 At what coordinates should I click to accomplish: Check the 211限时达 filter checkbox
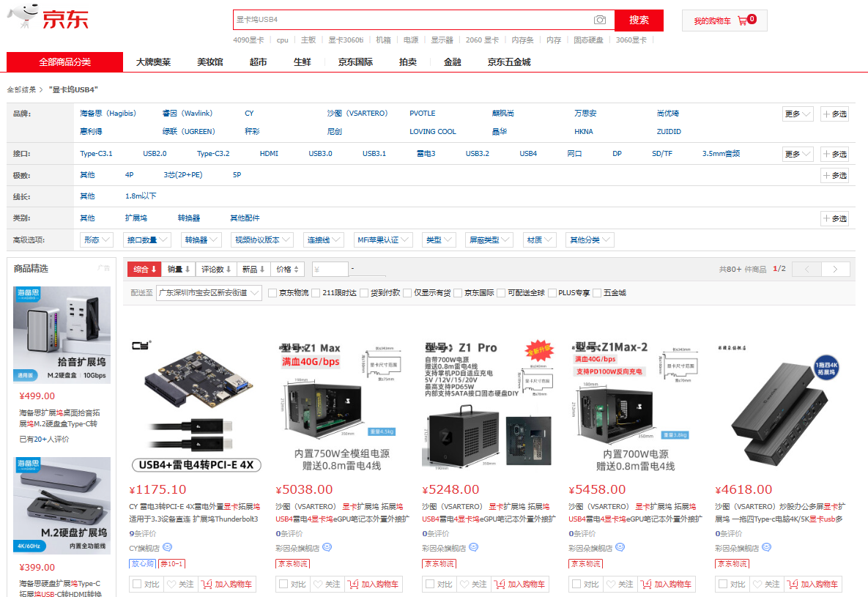pos(316,293)
